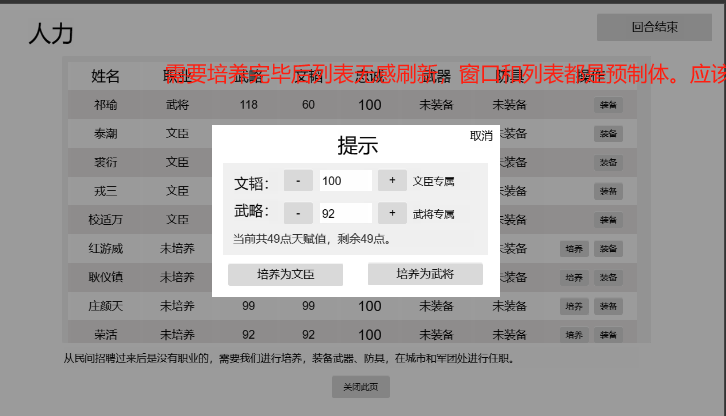Decrease 武略 value with minus button
This screenshot has height=416, width=726.
tap(298, 213)
